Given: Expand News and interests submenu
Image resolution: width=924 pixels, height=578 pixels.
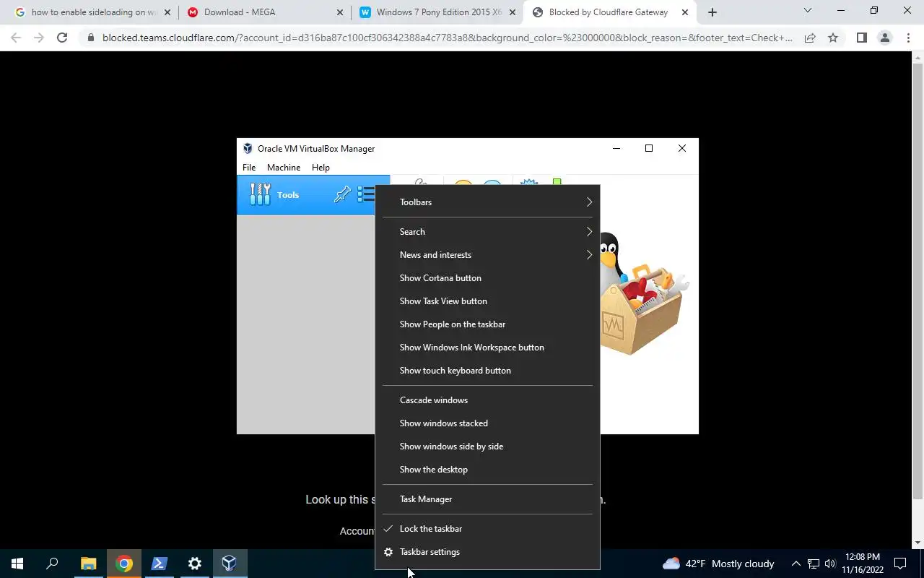Looking at the screenshot, I should [487, 255].
